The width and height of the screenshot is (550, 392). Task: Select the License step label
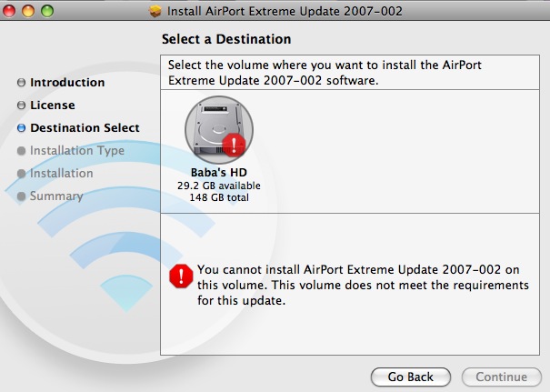click(x=53, y=106)
